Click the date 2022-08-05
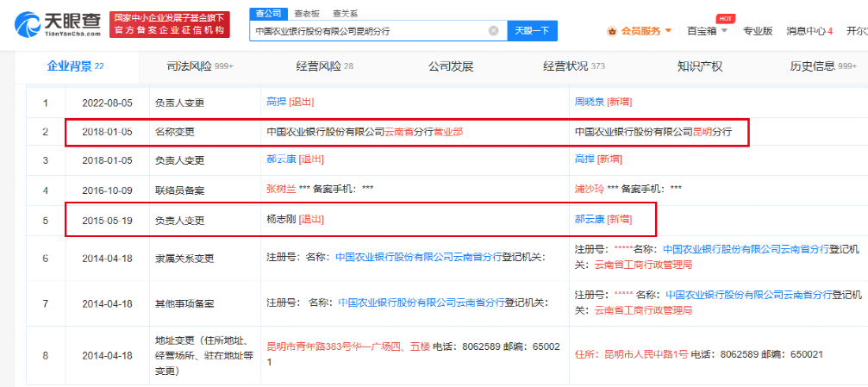The image size is (868, 387). pos(108,103)
